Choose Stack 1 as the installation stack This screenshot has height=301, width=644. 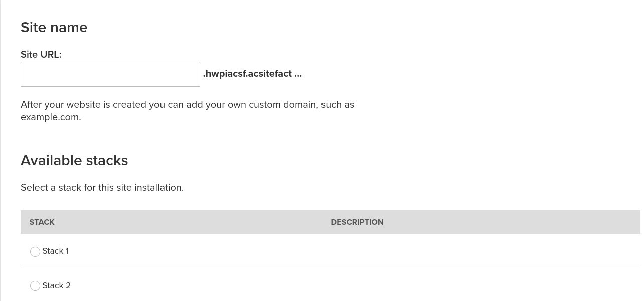click(x=35, y=252)
